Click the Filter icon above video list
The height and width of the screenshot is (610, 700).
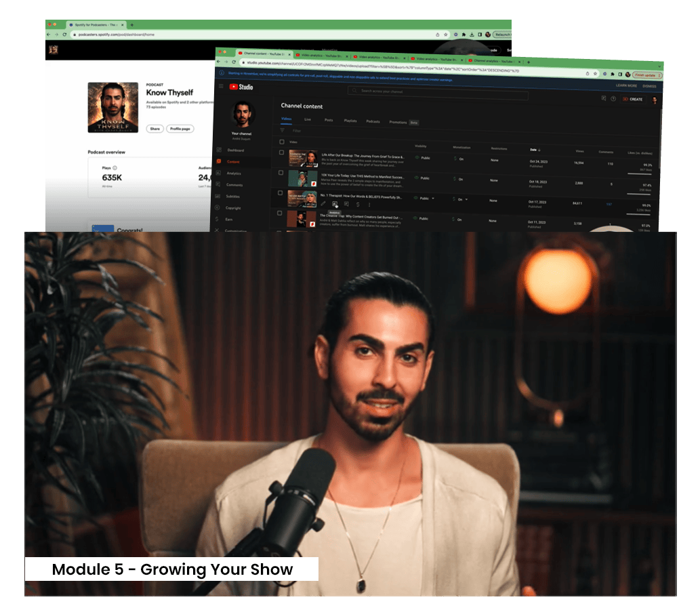point(283,130)
